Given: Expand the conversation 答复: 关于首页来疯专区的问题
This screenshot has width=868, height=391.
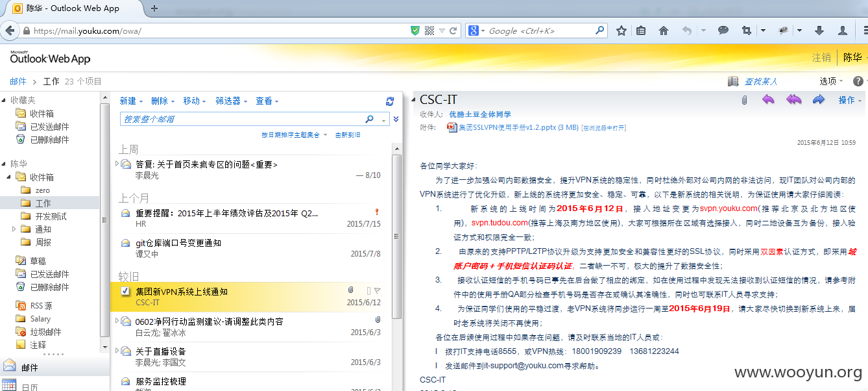Looking at the screenshot, I should click(x=117, y=164).
